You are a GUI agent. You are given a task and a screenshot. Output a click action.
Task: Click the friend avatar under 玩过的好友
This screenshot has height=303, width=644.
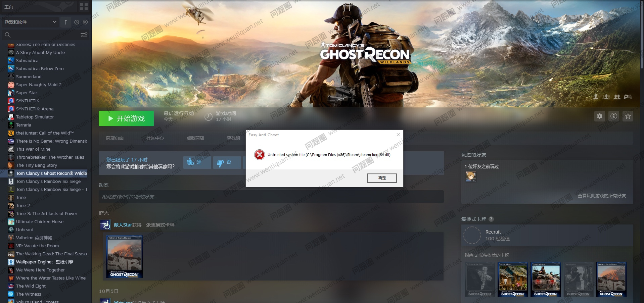coord(470,176)
